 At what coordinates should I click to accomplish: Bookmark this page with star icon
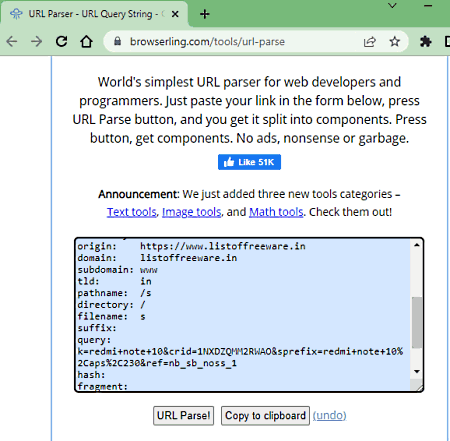click(x=395, y=42)
